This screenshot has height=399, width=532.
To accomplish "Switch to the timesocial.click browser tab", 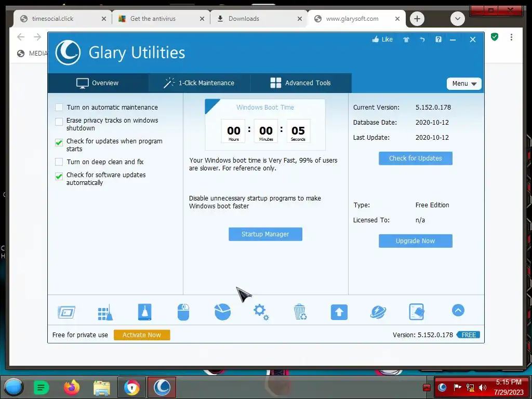I will click(63, 19).
